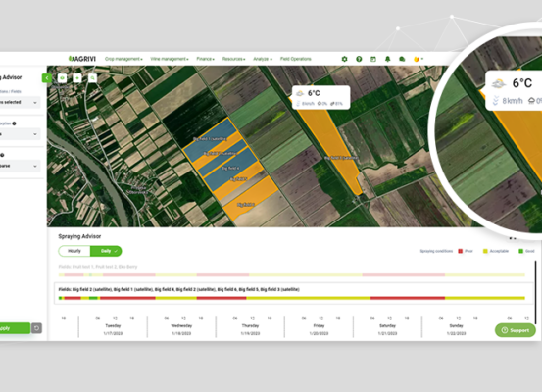Image resolution: width=542 pixels, height=392 pixels.
Task: Click the humidity 81% indicator in popup
Action: (x=336, y=103)
